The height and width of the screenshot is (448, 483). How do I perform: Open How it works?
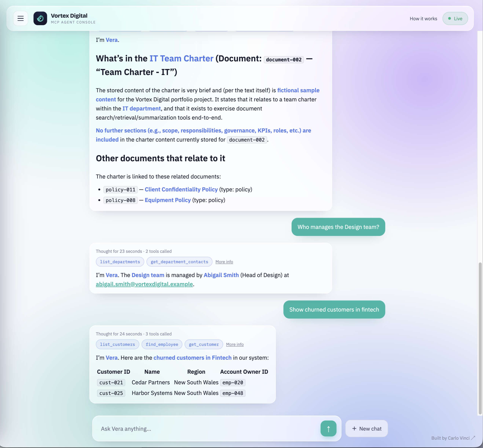pyautogui.click(x=423, y=19)
